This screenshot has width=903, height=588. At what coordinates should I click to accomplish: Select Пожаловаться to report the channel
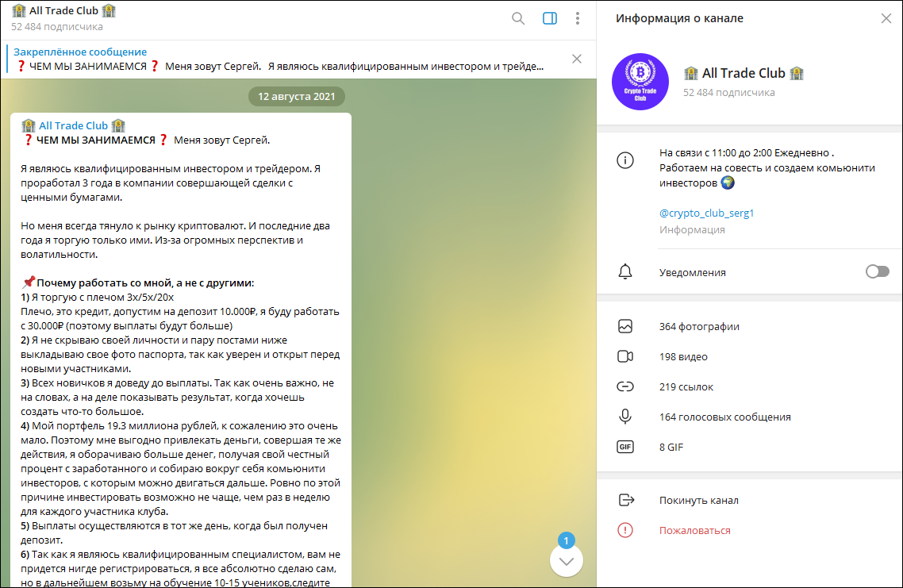point(694,530)
